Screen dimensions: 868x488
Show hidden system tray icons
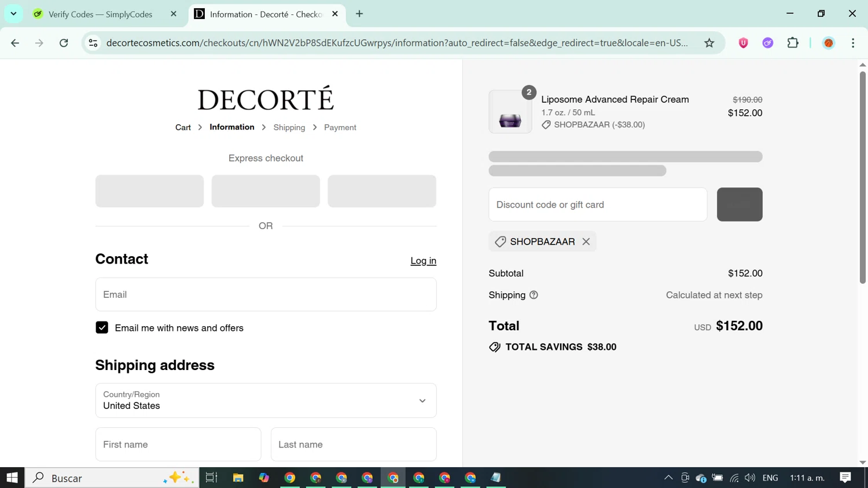[668, 478]
